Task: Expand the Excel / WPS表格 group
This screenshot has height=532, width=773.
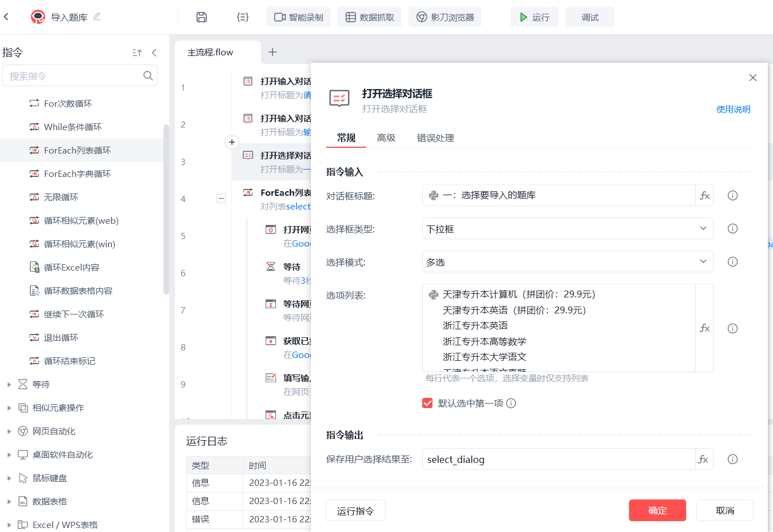Action: click(9, 525)
